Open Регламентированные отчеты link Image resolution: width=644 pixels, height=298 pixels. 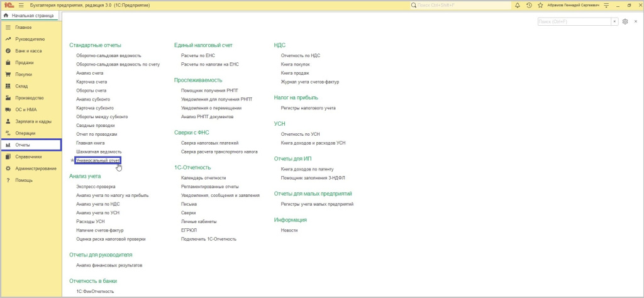point(209,187)
